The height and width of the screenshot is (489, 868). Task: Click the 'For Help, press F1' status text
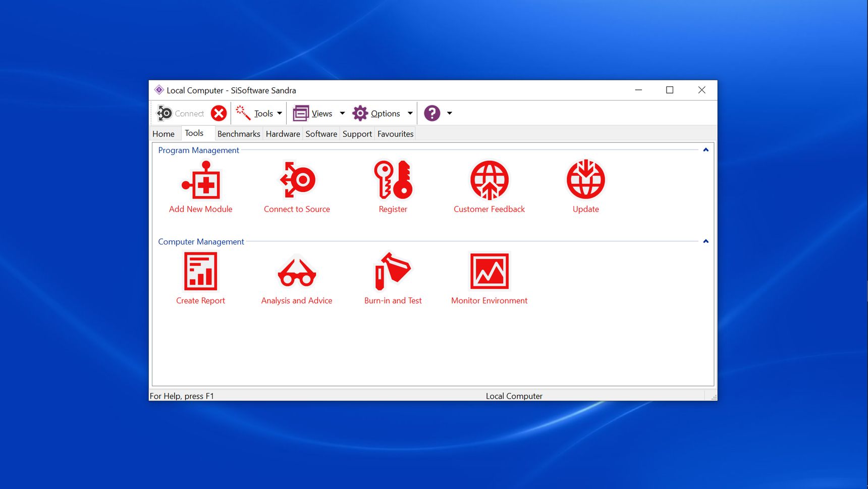pos(182,396)
